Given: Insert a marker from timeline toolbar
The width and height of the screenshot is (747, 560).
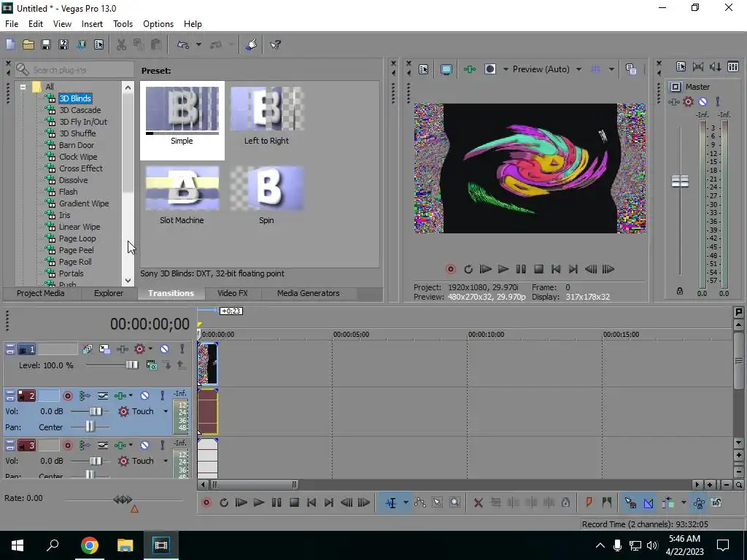Looking at the screenshot, I should click(x=589, y=503).
